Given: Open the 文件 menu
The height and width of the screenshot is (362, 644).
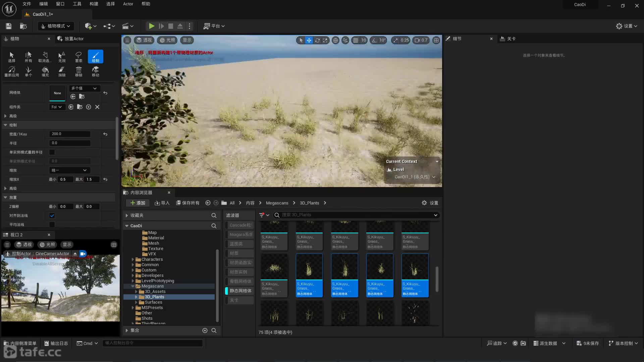Looking at the screenshot, I should 27,4.
